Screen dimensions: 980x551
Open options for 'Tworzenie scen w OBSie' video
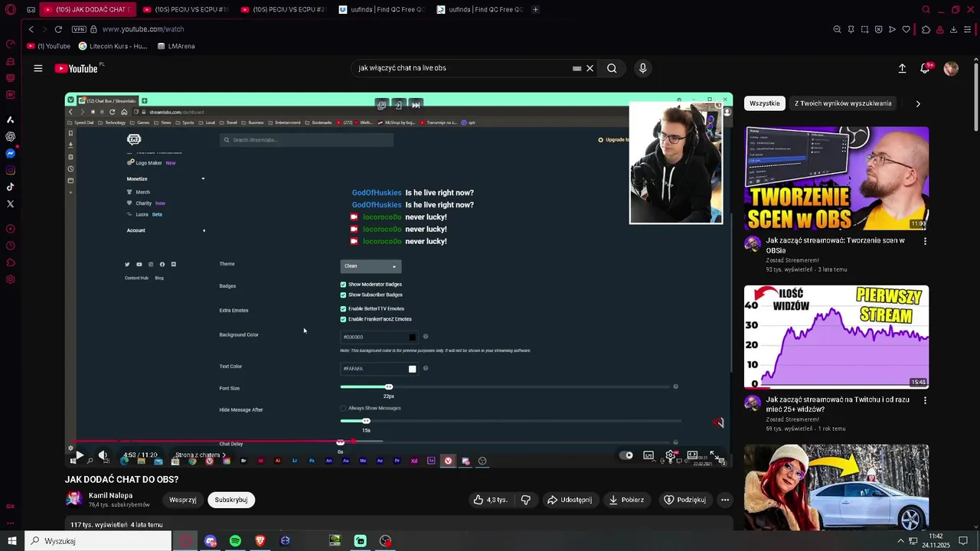pyautogui.click(x=925, y=241)
